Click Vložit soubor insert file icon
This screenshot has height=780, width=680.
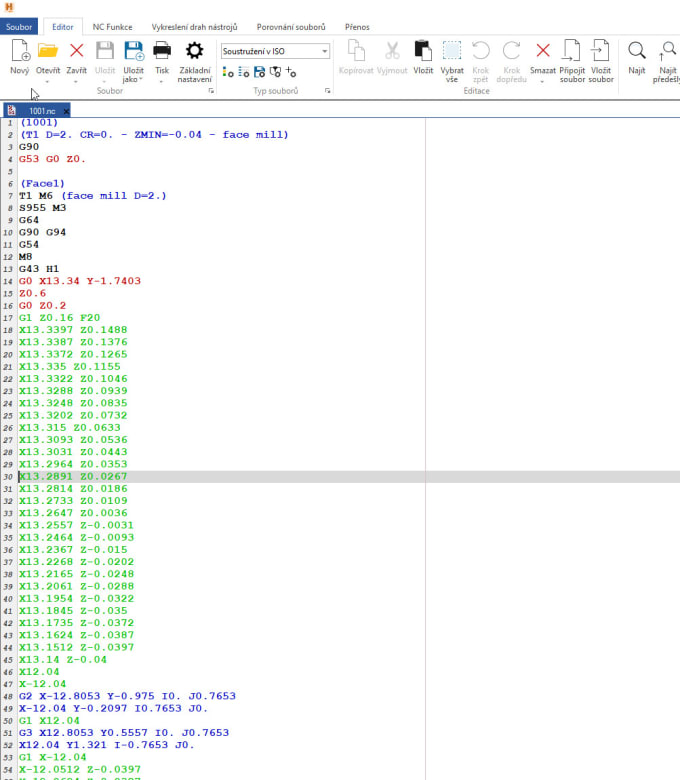point(600,51)
